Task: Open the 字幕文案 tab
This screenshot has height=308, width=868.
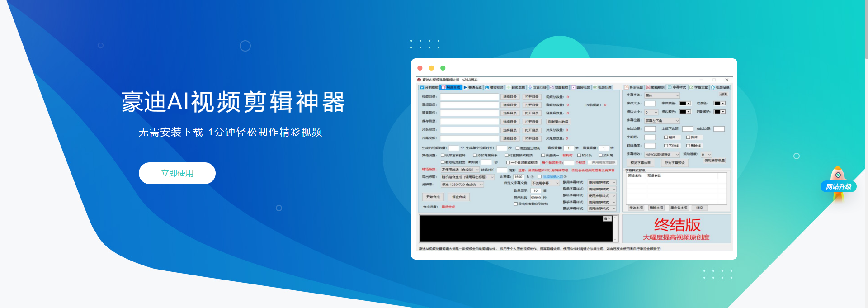Action: (x=699, y=87)
